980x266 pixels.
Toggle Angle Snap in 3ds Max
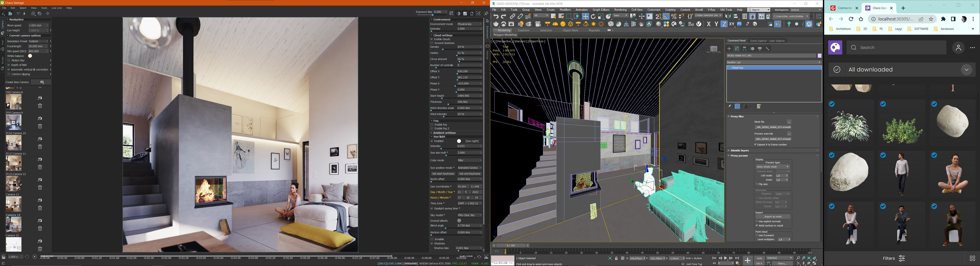point(666,16)
